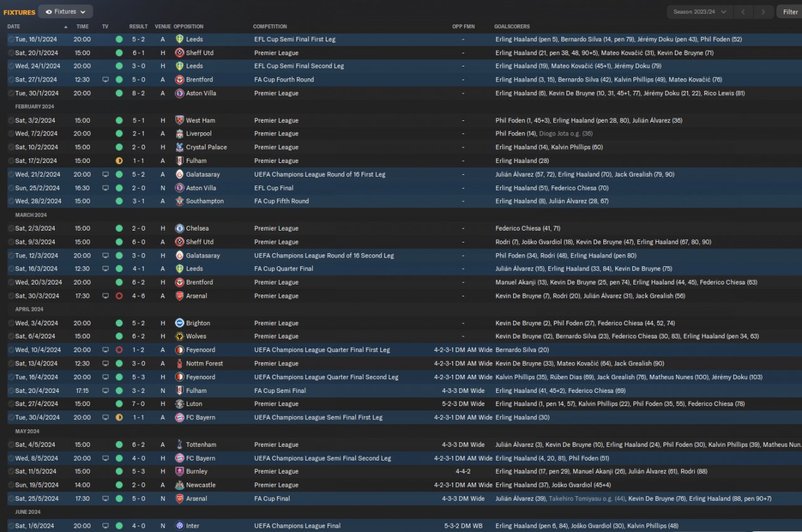Click the TV icon on the Champions League Final row
This screenshot has width=802, height=532.
tap(105, 526)
